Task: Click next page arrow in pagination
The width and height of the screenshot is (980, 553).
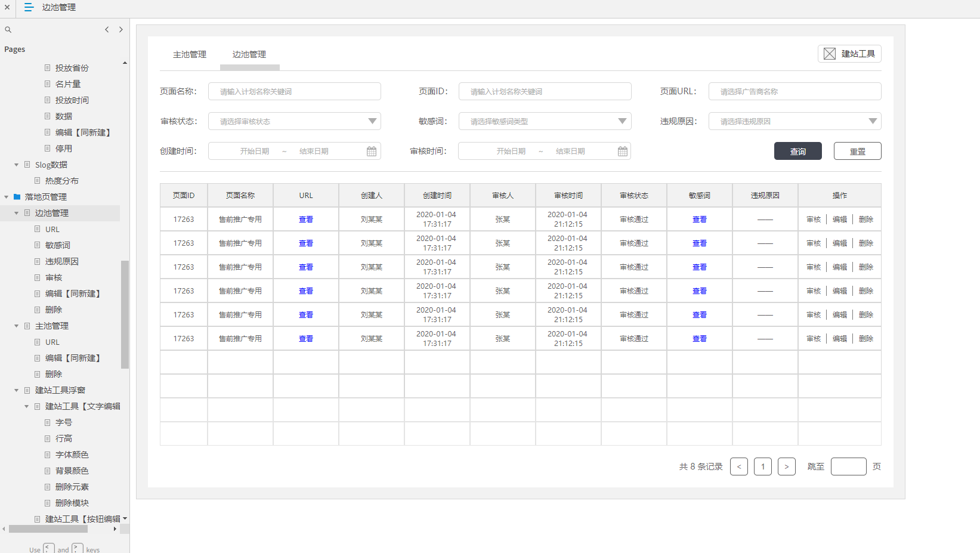Action: (786, 467)
